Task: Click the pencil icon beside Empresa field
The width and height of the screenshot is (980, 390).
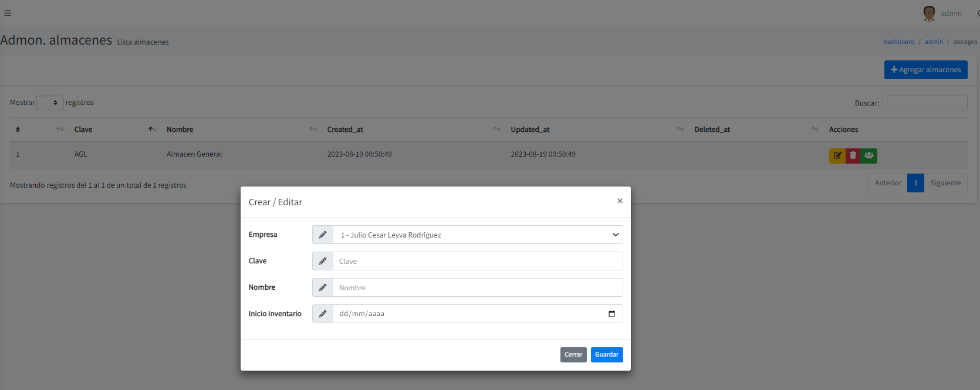Action: (323, 235)
